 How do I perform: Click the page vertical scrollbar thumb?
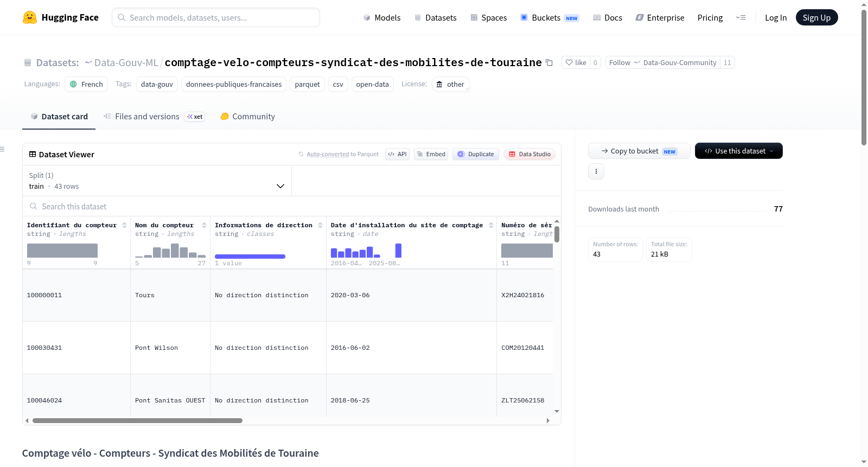click(864, 78)
